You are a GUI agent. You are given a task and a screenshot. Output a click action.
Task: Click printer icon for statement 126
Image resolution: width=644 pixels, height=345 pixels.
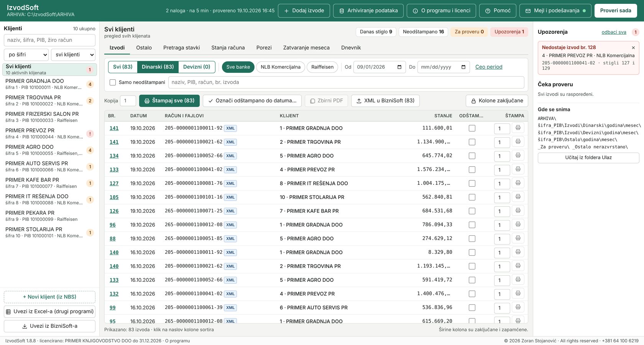point(518,210)
